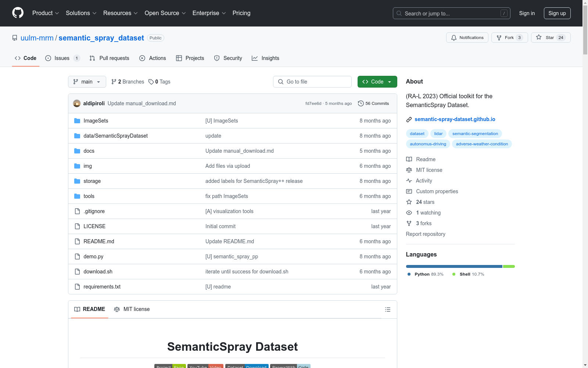
Task: Click the green Shell language bar segment
Action: click(x=509, y=266)
